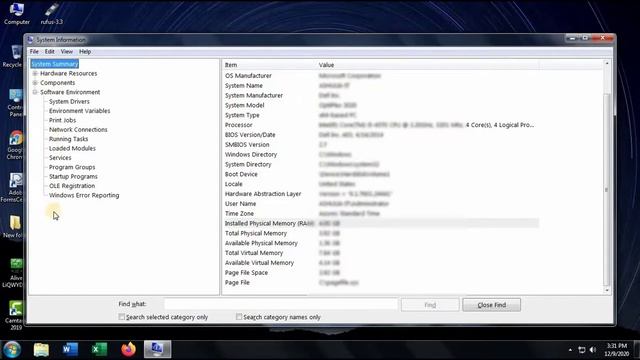Expand the Hardware Resources node
640x360 pixels.
(35, 73)
